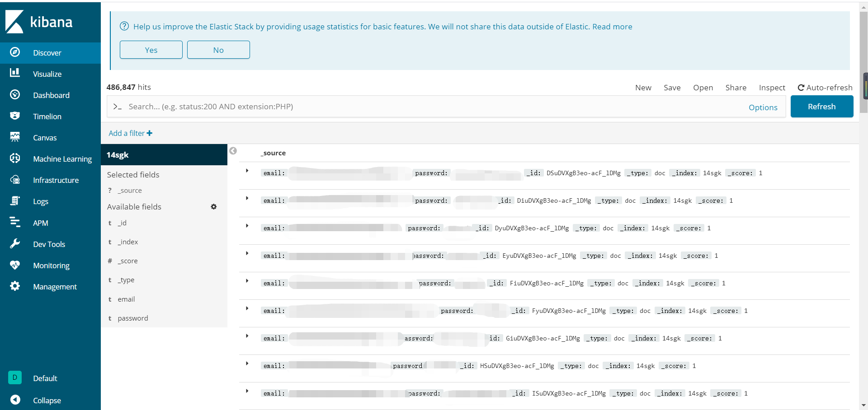Click the vertical scrollbar thumb
The image size is (868, 410).
pos(863,62)
